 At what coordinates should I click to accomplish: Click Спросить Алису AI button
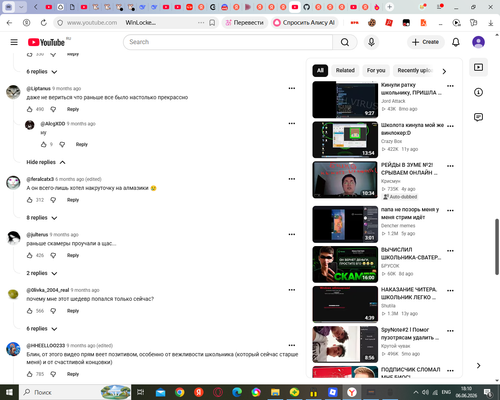click(304, 23)
